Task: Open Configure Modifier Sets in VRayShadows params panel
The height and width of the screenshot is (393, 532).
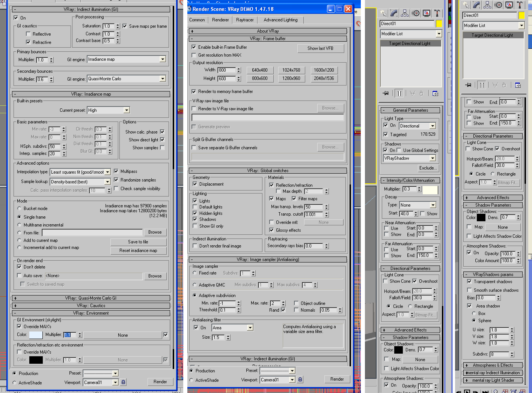Action: click(x=518, y=85)
